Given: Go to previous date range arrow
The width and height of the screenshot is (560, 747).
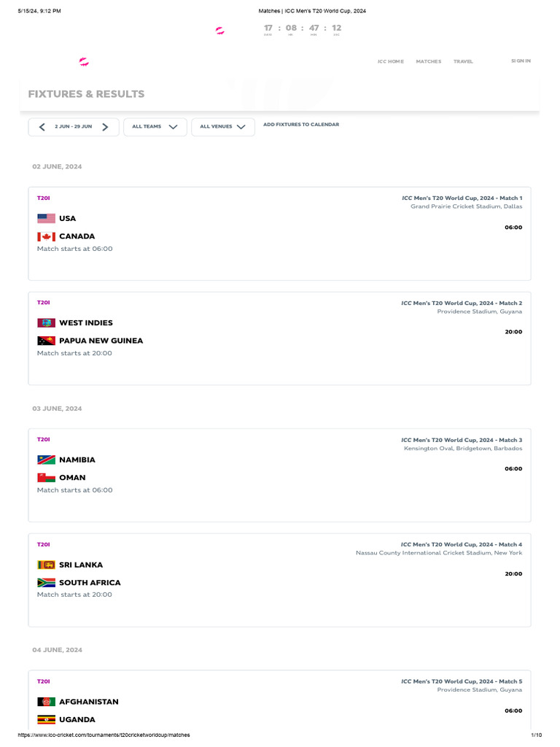Looking at the screenshot, I should coord(42,127).
